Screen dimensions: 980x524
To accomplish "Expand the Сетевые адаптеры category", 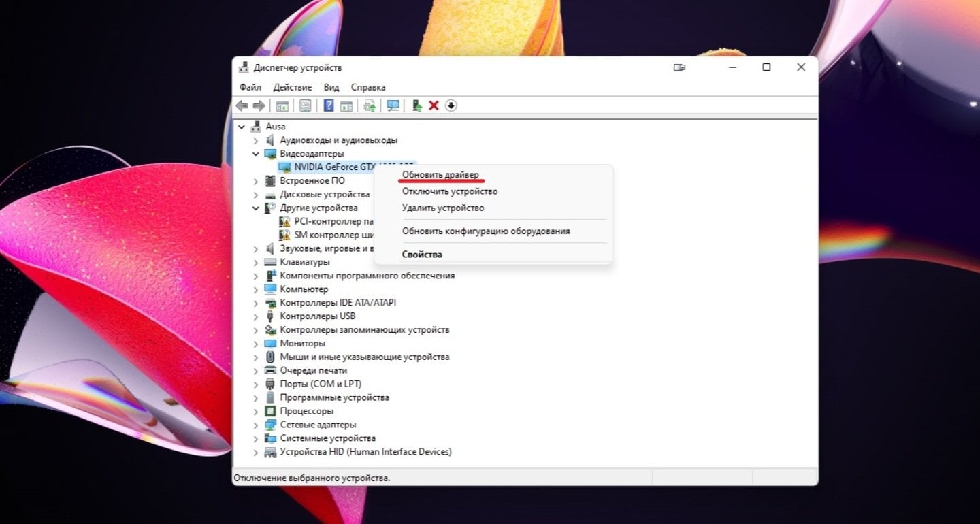I will pyautogui.click(x=256, y=425).
